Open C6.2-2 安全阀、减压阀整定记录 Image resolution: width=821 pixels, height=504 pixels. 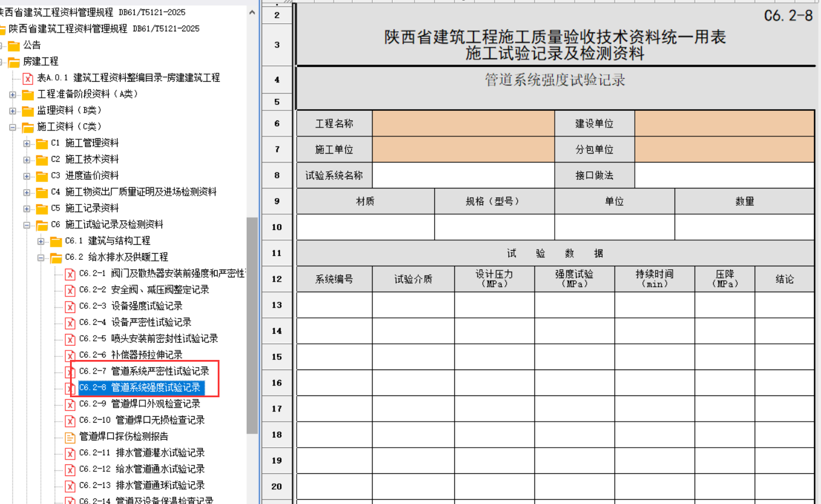pyautogui.click(x=144, y=289)
